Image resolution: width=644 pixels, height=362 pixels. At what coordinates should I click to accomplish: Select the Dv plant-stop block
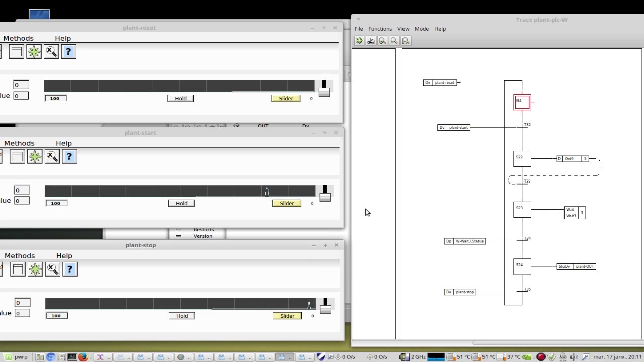pyautogui.click(x=460, y=292)
